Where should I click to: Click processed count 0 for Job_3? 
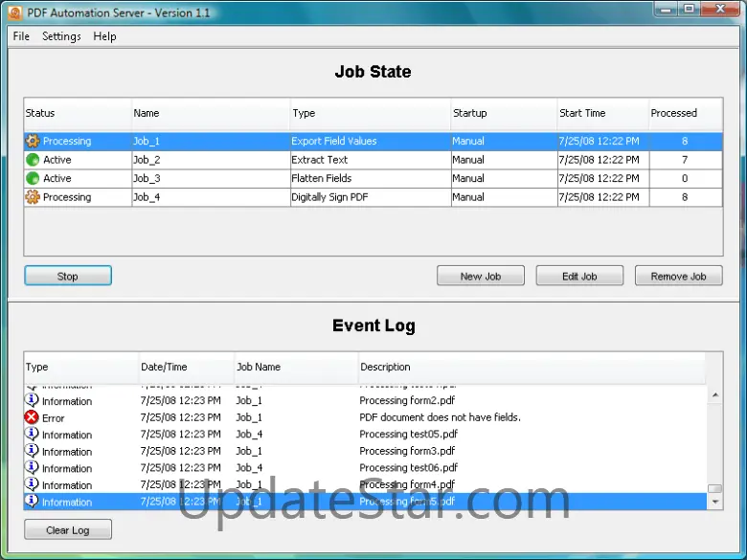click(x=685, y=178)
